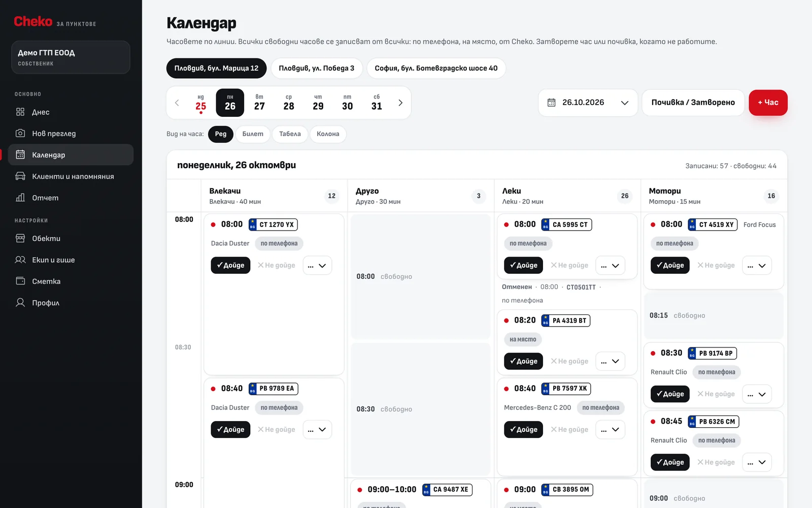
Task: Go to previous week arrow
Action: (177, 103)
